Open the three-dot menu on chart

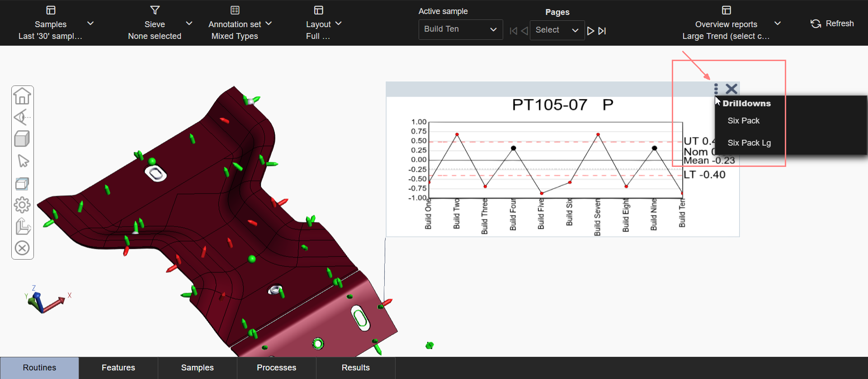pyautogui.click(x=716, y=89)
